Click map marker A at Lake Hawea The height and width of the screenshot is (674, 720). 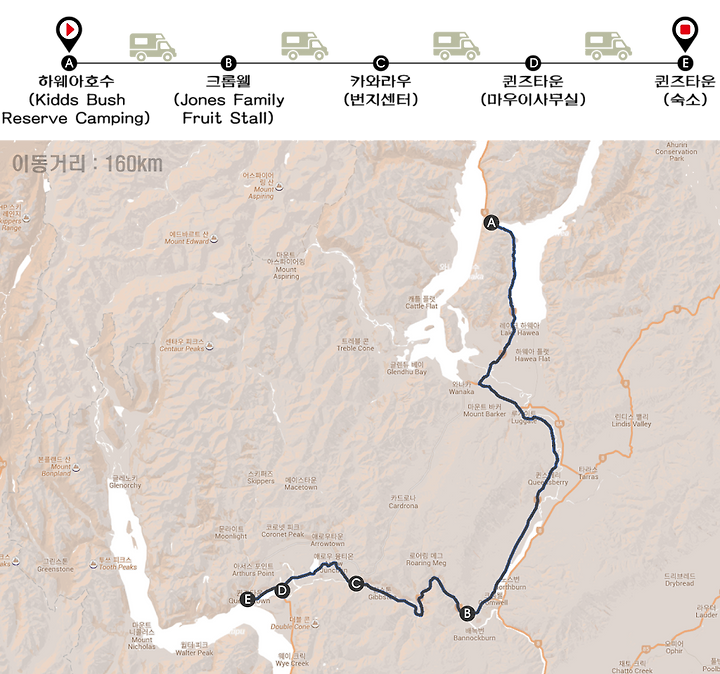pos(491,223)
